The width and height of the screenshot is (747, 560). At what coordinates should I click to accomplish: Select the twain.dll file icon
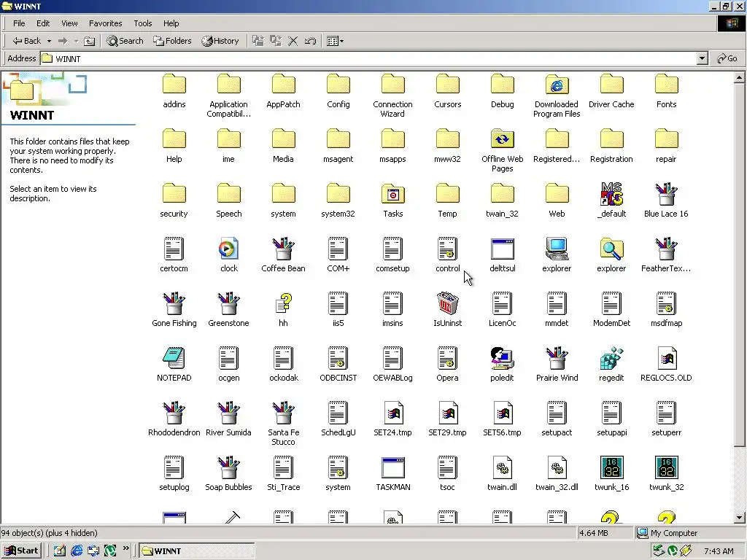(x=502, y=467)
